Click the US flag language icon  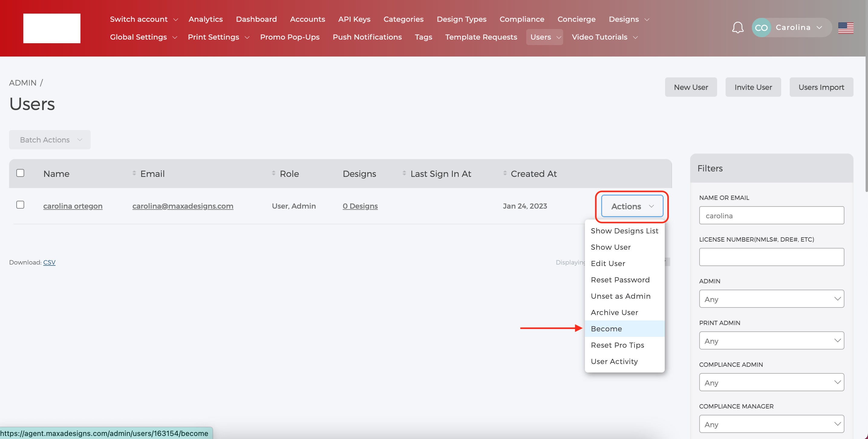(x=845, y=28)
